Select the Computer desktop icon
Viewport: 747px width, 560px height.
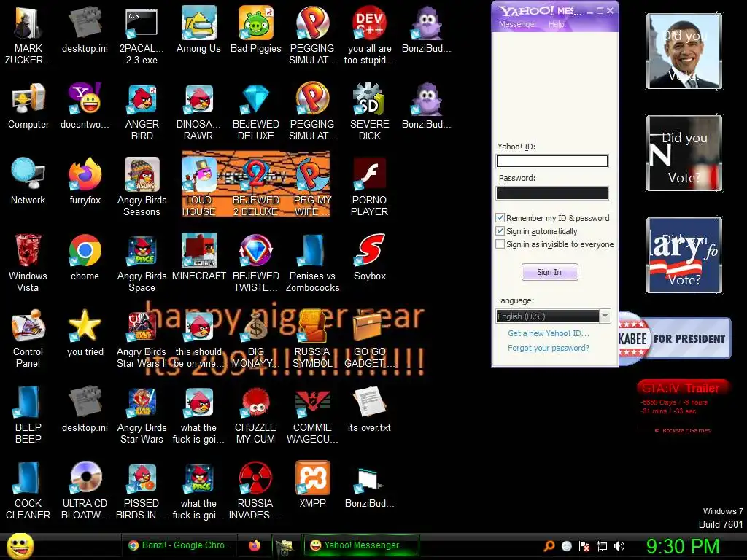[x=28, y=106]
